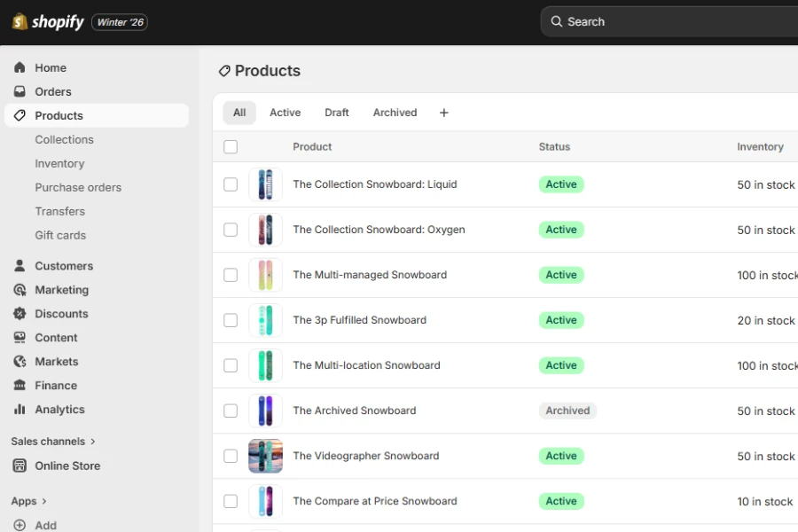Click the Active status badge on Oxygen snowboard
The width and height of the screenshot is (798, 532).
pyautogui.click(x=560, y=230)
